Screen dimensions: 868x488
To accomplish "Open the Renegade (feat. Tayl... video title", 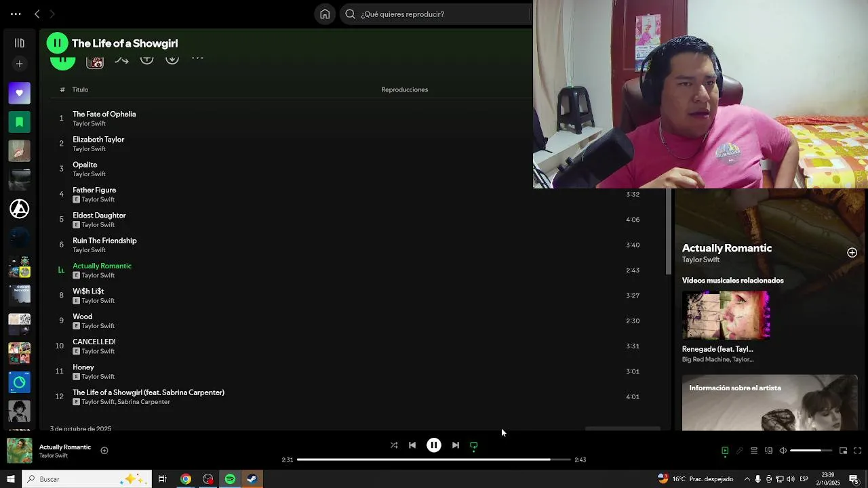I will [717, 349].
